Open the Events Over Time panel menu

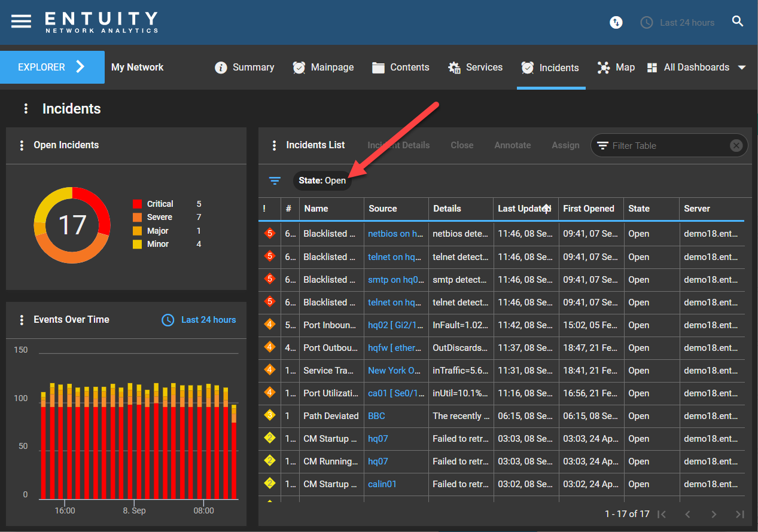(x=22, y=320)
